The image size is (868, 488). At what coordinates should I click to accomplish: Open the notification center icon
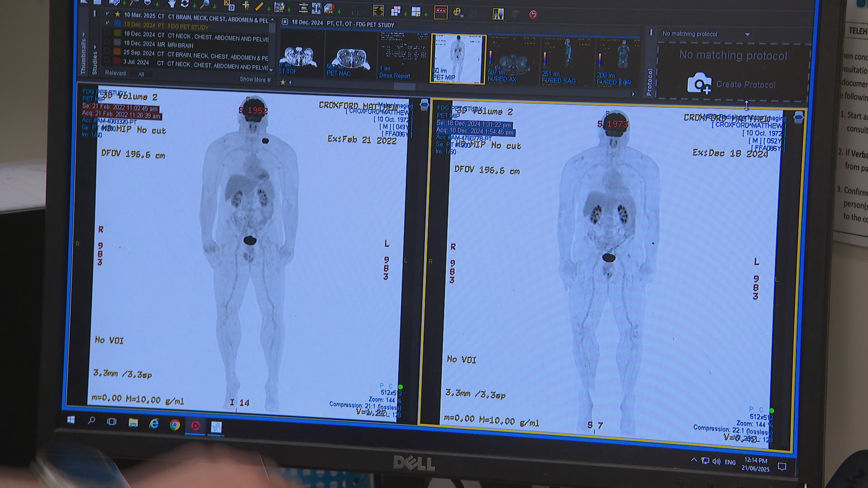(782, 466)
